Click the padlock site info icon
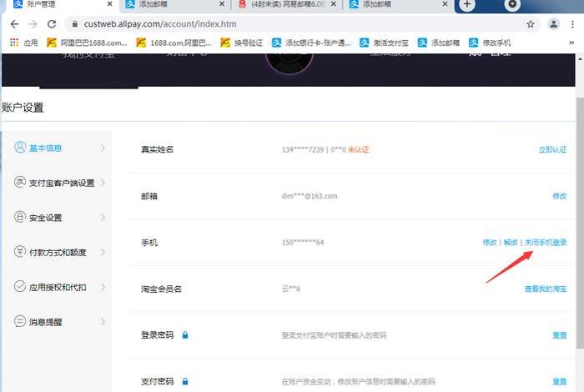The height and width of the screenshot is (392, 584). (75, 24)
